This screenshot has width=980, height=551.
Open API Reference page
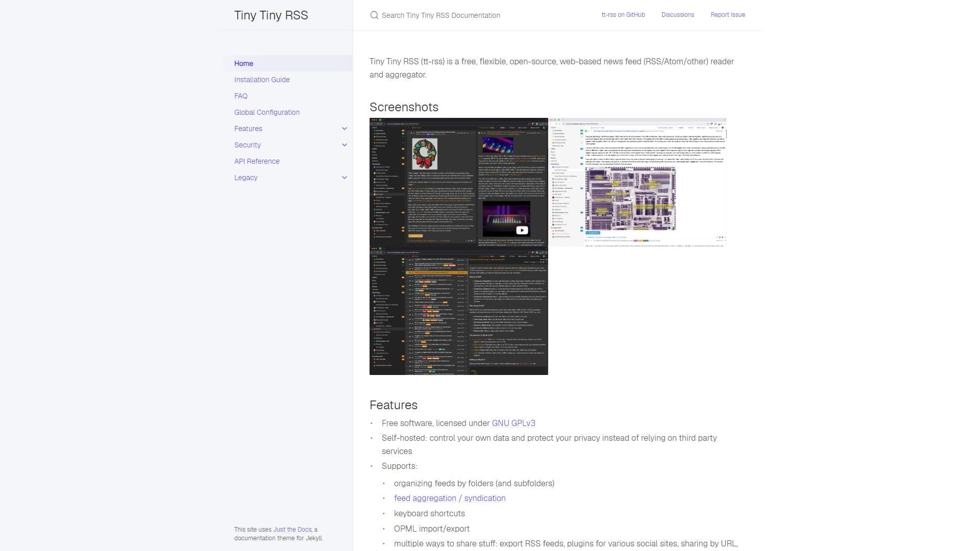[257, 161]
